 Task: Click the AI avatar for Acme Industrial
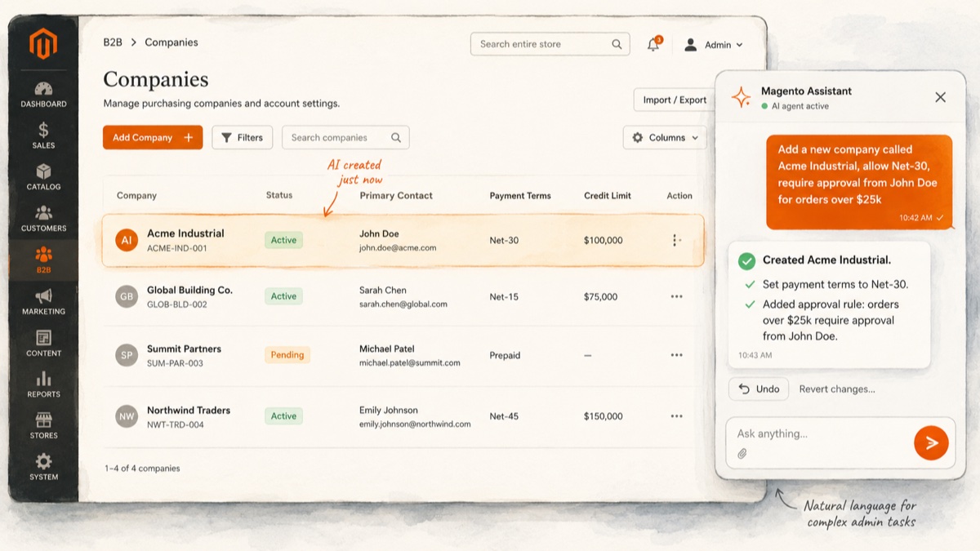coord(127,240)
